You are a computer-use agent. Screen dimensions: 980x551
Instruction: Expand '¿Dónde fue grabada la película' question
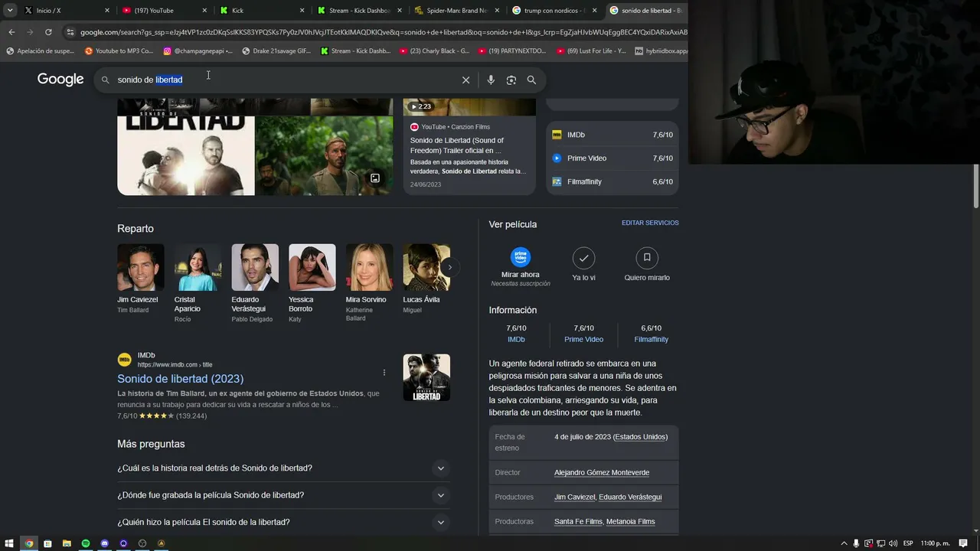click(282, 495)
